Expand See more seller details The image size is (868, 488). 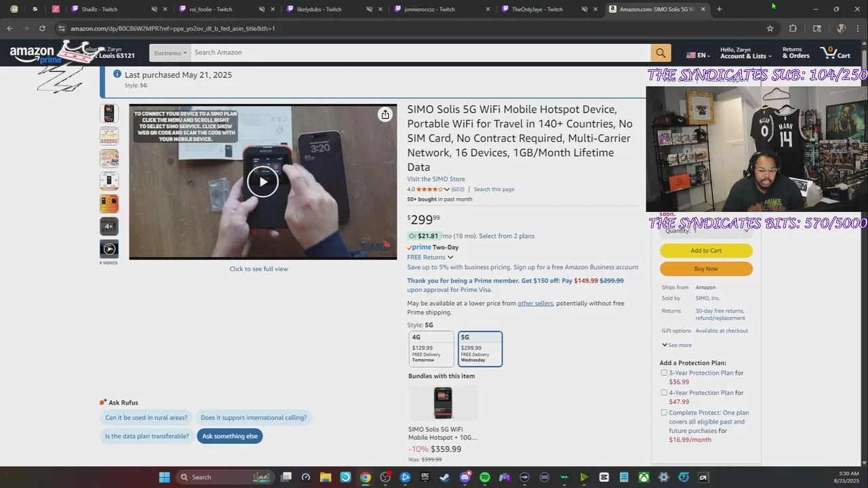pos(677,345)
